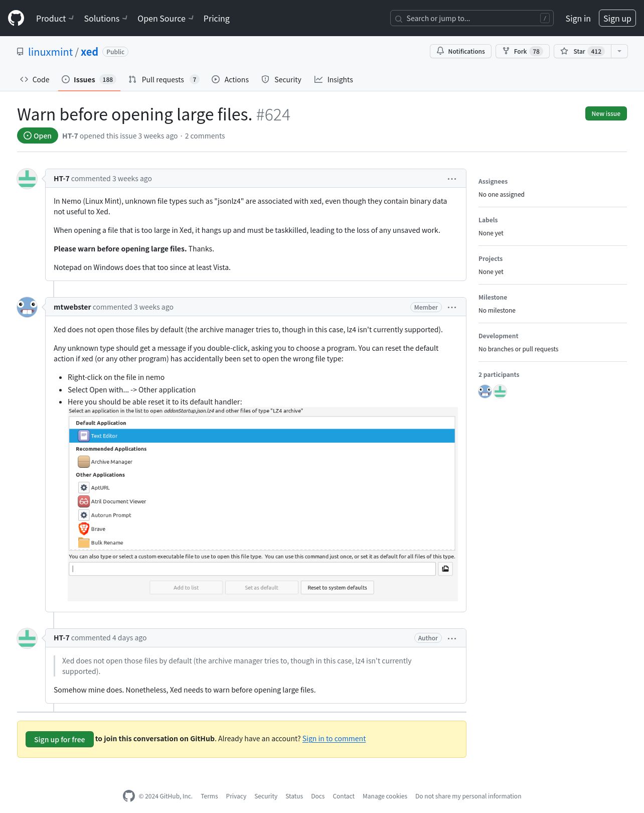
Task: Click Sign in to comment link
Action: pyautogui.click(x=334, y=738)
